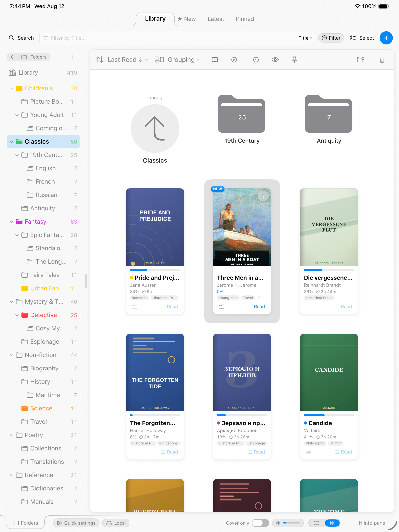
Task: Click Read on The Forgotten Tide
Action: (169, 452)
